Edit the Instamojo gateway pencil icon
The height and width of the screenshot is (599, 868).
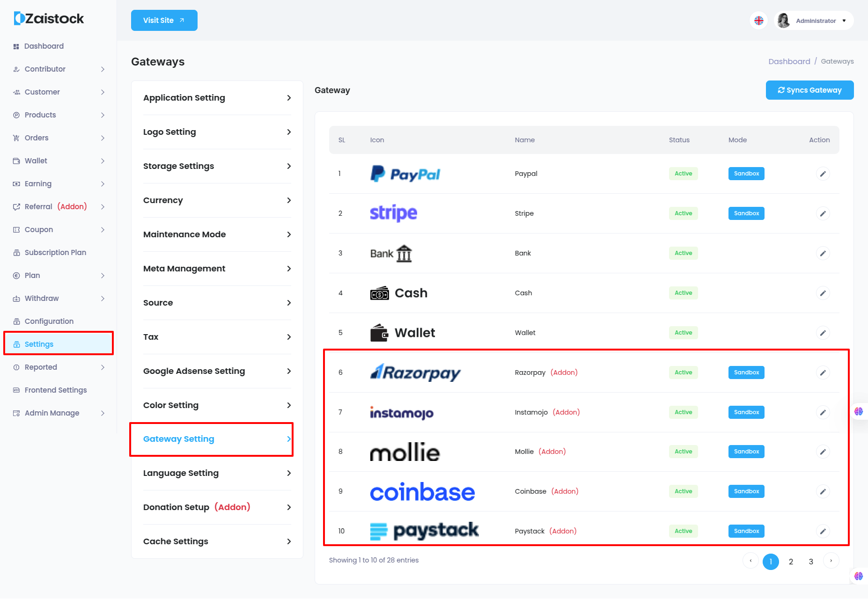click(x=823, y=412)
